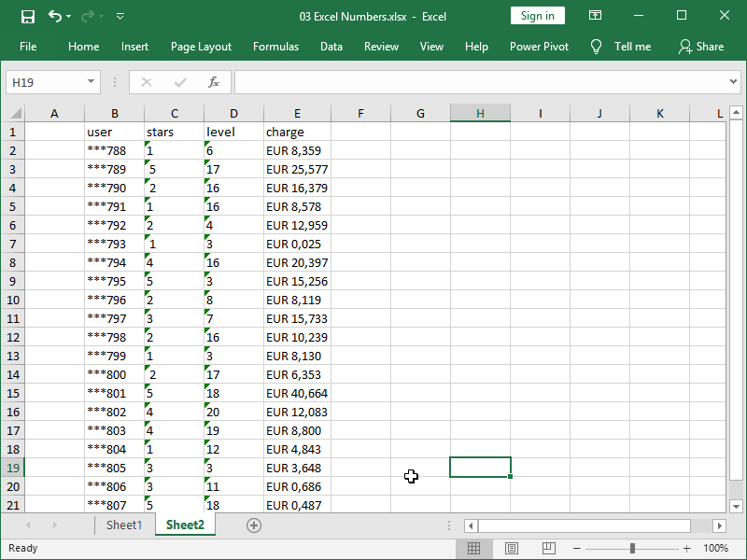The width and height of the screenshot is (747, 560).
Task: Zoom in with the plus icon
Action: point(686,548)
